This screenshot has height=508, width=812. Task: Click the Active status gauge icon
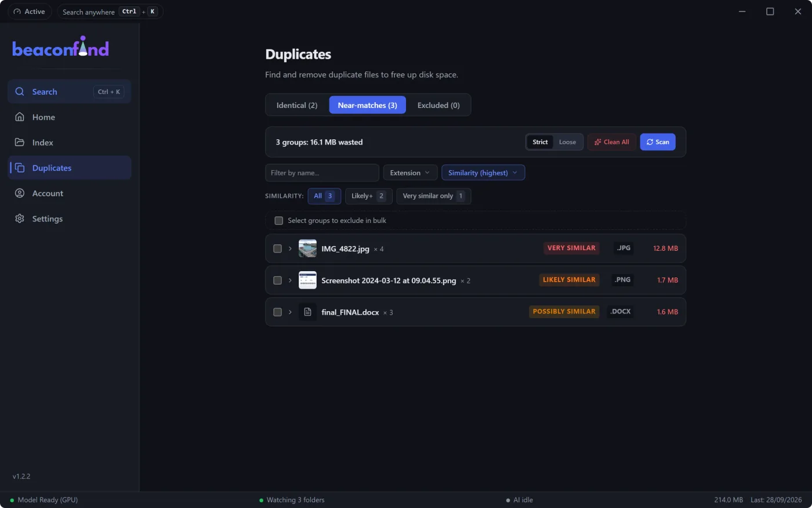(17, 12)
